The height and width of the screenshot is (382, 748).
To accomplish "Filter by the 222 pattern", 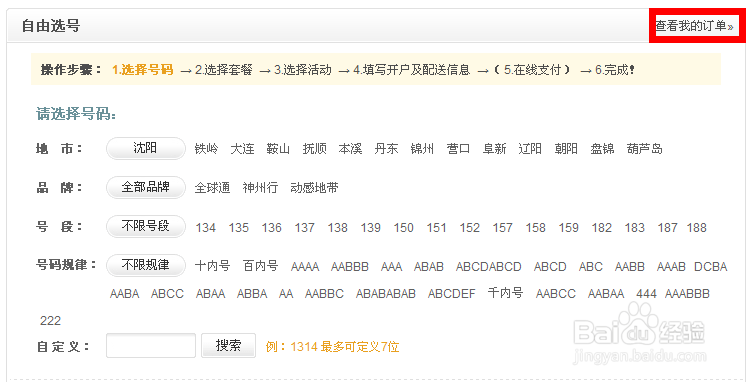I will point(51,320).
